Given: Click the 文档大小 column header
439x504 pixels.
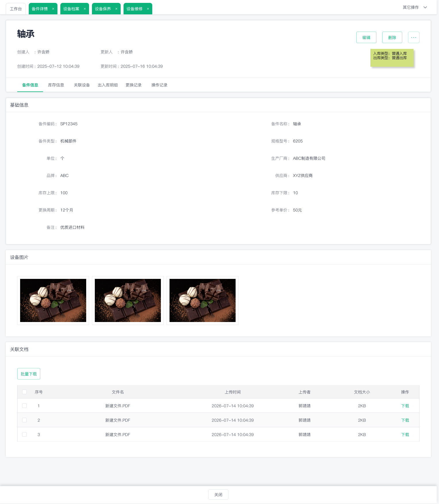Looking at the screenshot, I should click(362, 392).
